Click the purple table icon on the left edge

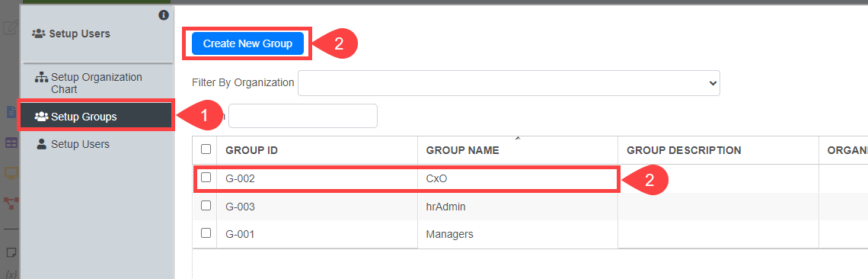[x=11, y=143]
